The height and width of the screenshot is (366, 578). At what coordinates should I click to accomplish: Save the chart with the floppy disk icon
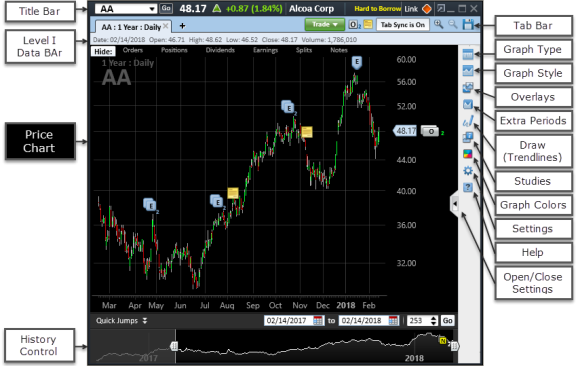point(468,25)
